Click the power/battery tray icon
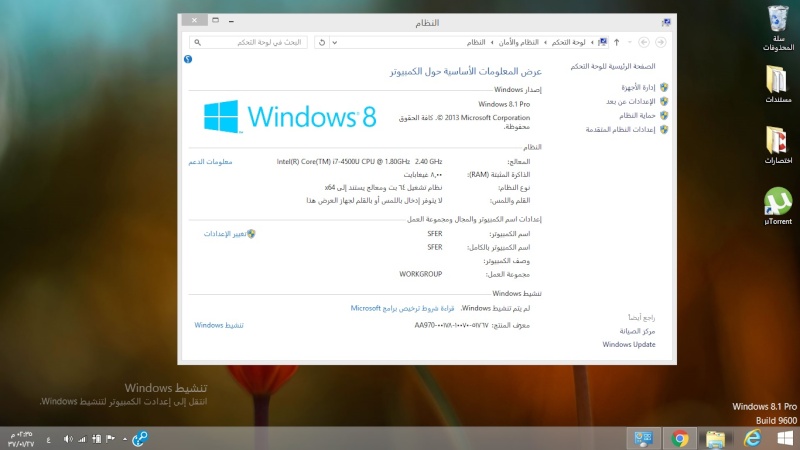800x450 pixels. coord(96,439)
